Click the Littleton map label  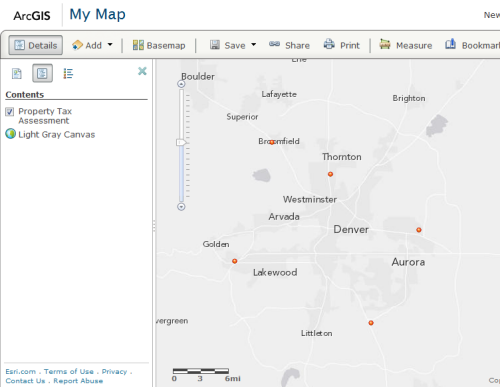pyautogui.click(x=316, y=333)
